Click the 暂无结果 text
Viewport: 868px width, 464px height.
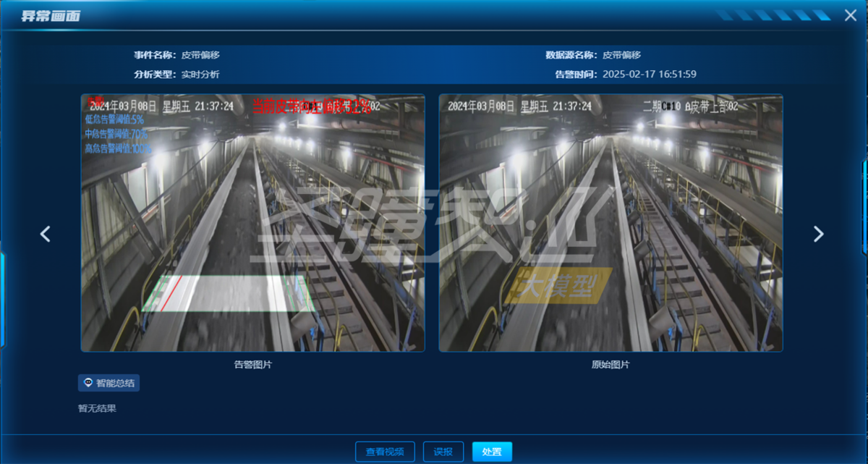pos(97,408)
